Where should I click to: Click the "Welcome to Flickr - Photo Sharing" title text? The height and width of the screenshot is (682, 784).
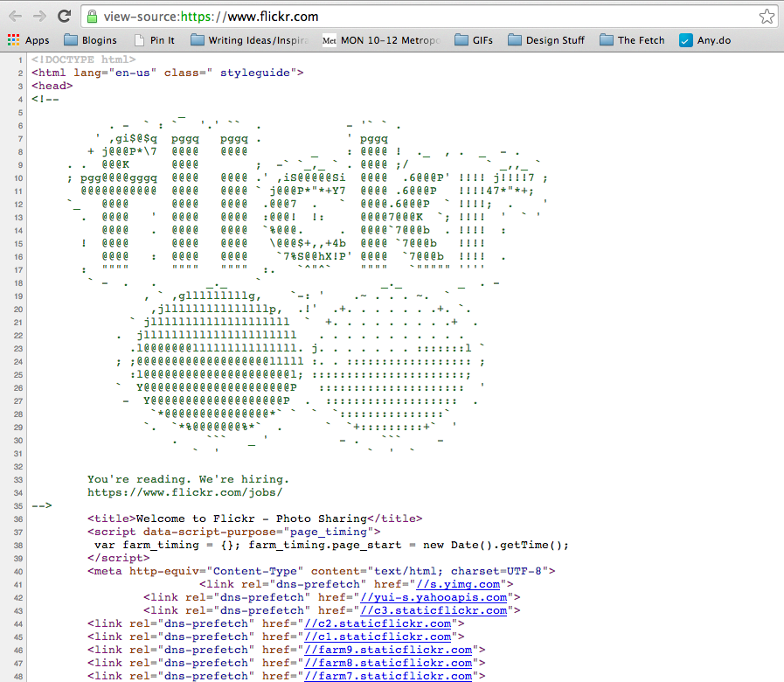pyautogui.click(x=252, y=518)
